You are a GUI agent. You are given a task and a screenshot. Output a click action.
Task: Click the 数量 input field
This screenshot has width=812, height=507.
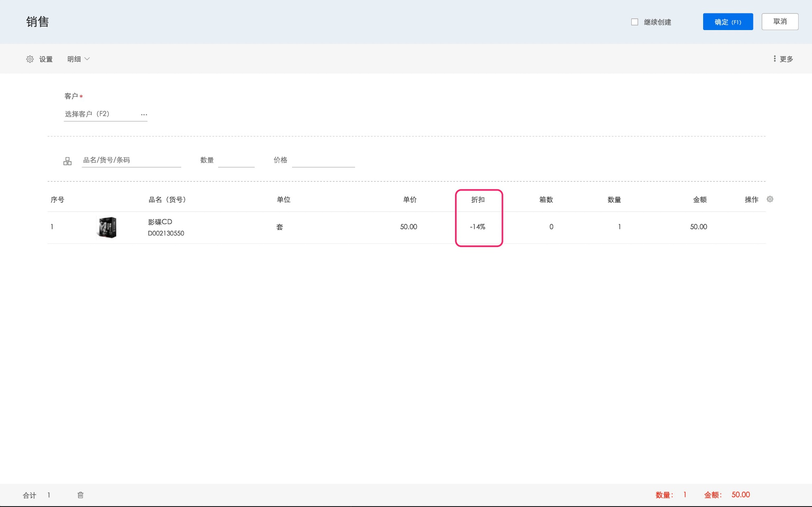coord(236,161)
